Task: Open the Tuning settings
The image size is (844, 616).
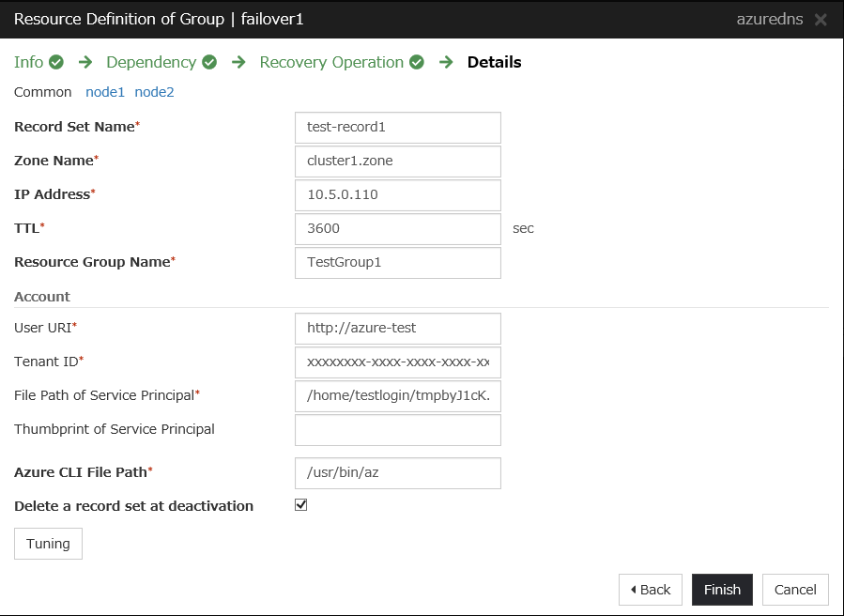Action: (x=48, y=544)
